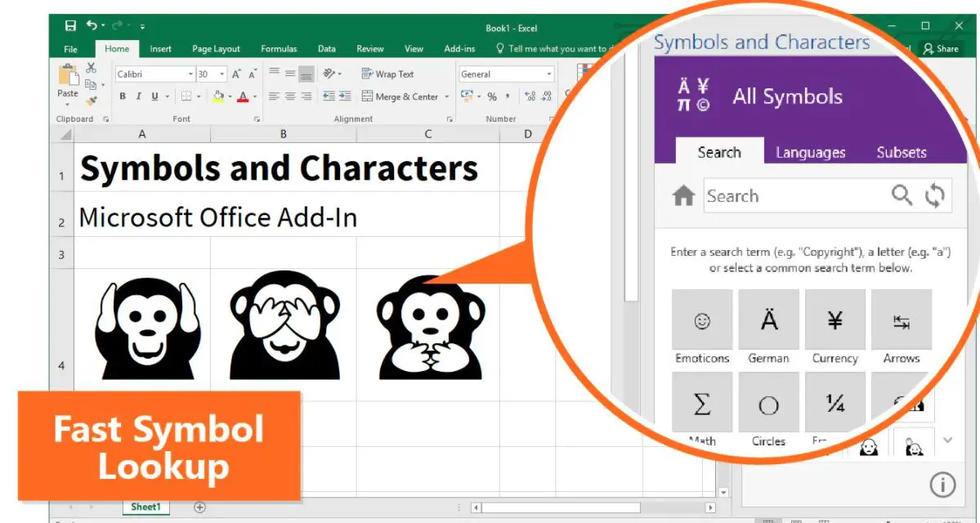Open the Add-ins ribbon tab
980x523 pixels.
pyautogui.click(x=459, y=49)
